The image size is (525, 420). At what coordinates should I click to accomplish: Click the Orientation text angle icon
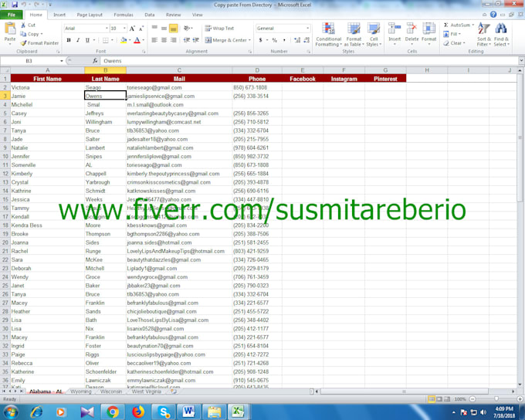(187, 28)
